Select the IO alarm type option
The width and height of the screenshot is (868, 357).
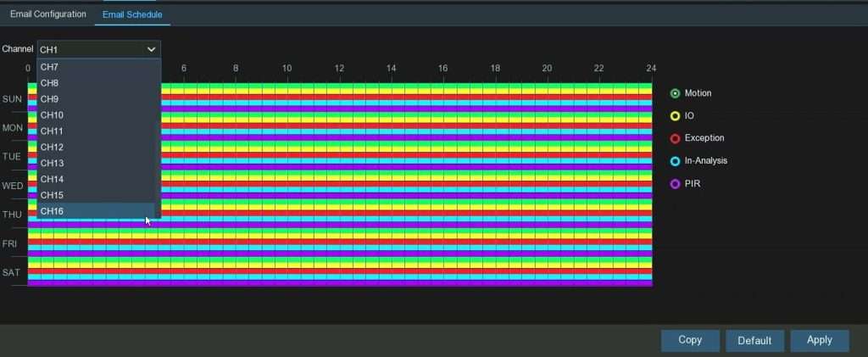point(676,116)
